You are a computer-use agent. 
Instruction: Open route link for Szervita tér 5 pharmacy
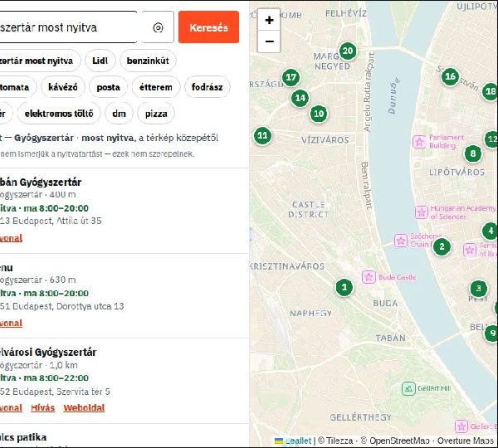[11, 408]
